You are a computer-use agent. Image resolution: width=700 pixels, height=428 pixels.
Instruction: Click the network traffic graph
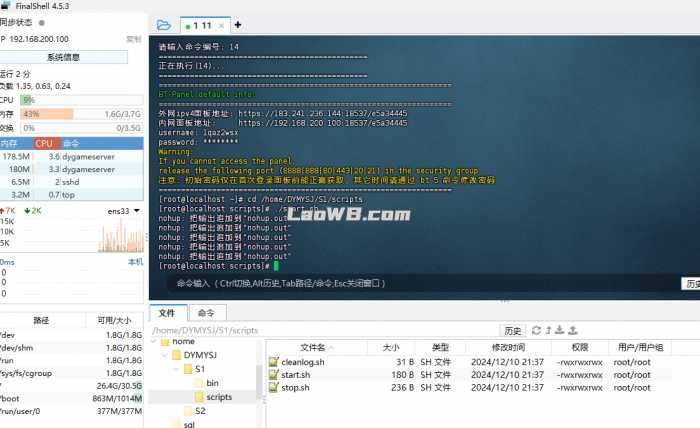click(121, 234)
